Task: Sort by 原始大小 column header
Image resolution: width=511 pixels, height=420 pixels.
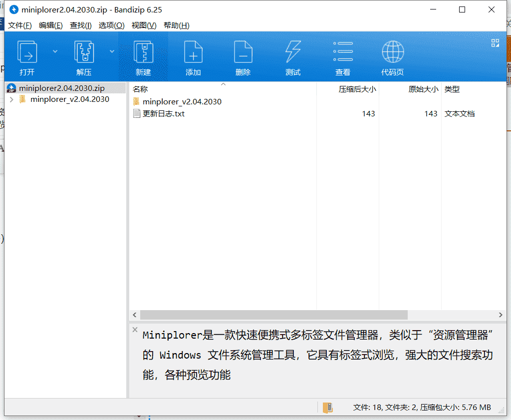Action: (x=423, y=89)
